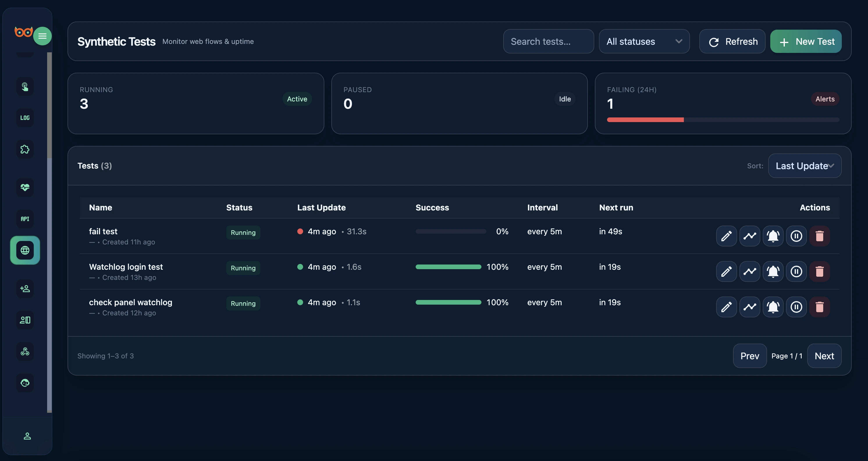The width and height of the screenshot is (868, 461).
Task: Open the add-user sidebar icon
Action: click(25, 289)
